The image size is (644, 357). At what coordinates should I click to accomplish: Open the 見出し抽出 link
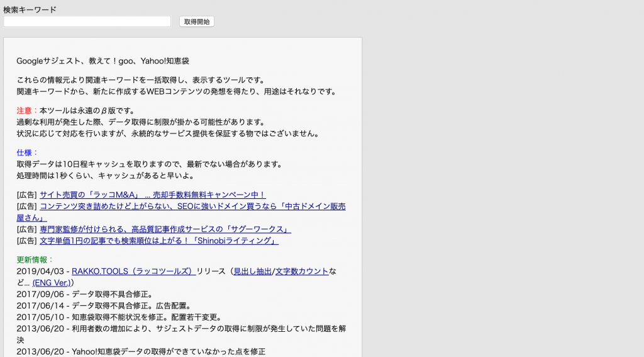253,271
